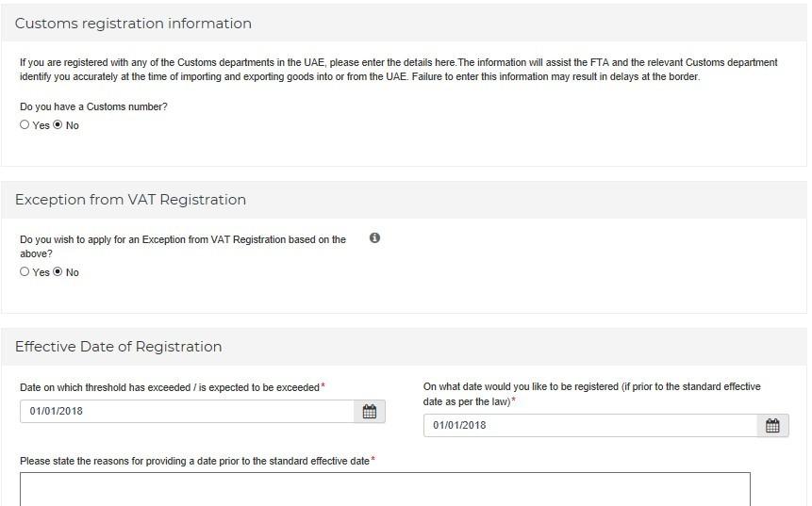Click the Exception from VAT Registration heading
The height and width of the screenshot is (506, 812).
coord(130,200)
